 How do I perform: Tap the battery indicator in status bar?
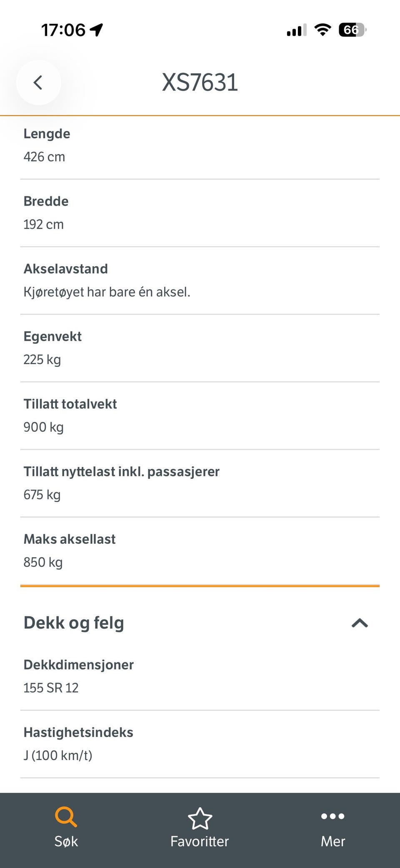352,30
